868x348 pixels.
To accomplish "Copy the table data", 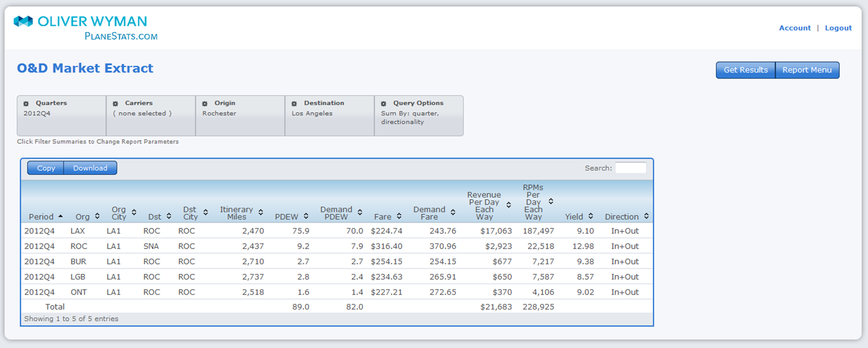I will click(x=46, y=168).
